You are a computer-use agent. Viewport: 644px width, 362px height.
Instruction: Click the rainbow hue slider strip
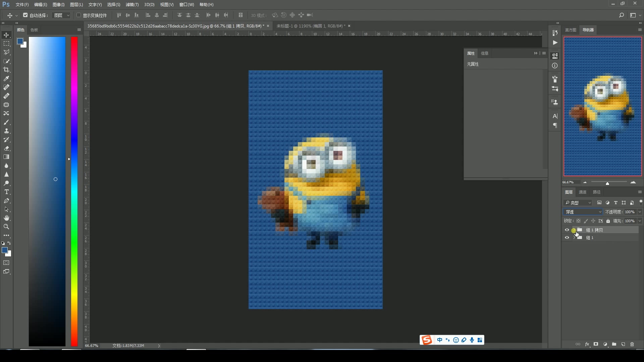coord(74,191)
